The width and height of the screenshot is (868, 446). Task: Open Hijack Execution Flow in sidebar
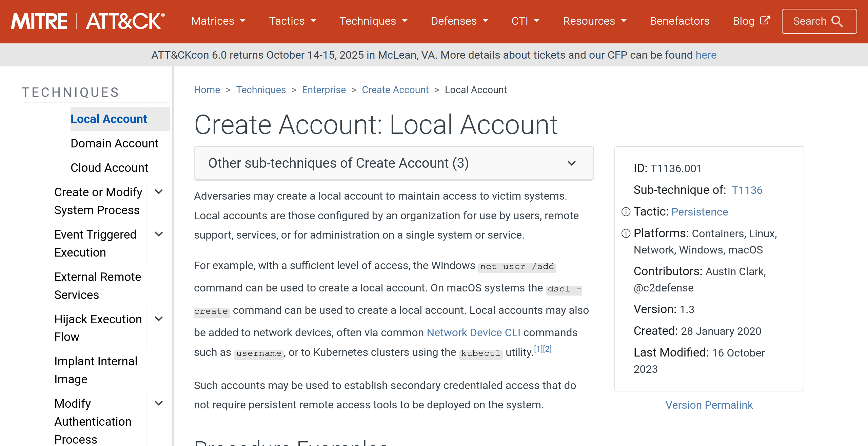click(x=98, y=328)
